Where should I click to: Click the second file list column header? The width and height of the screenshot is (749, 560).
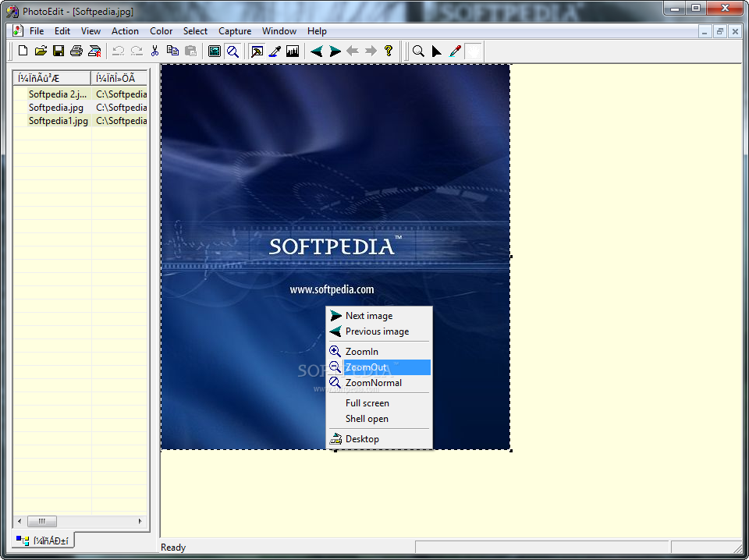(119, 78)
